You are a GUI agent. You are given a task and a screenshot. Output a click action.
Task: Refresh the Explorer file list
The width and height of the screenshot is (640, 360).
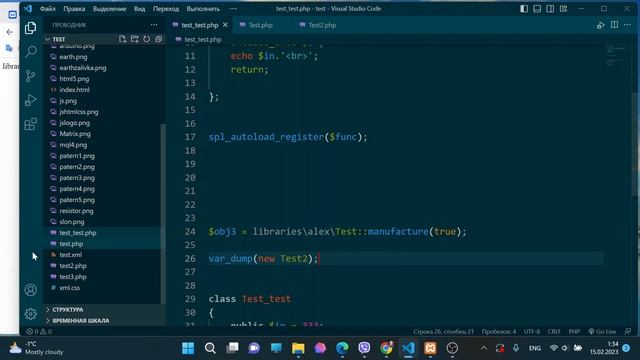coord(146,39)
